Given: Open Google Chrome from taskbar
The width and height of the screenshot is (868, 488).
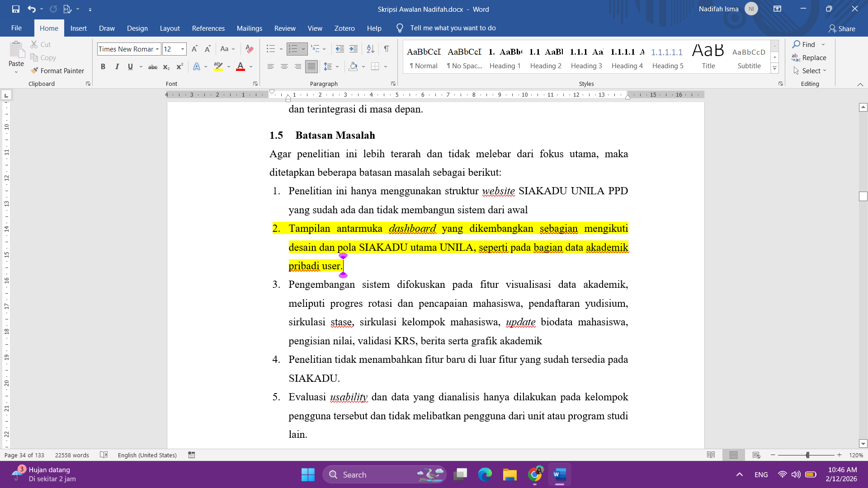Looking at the screenshot, I should tap(534, 474).
